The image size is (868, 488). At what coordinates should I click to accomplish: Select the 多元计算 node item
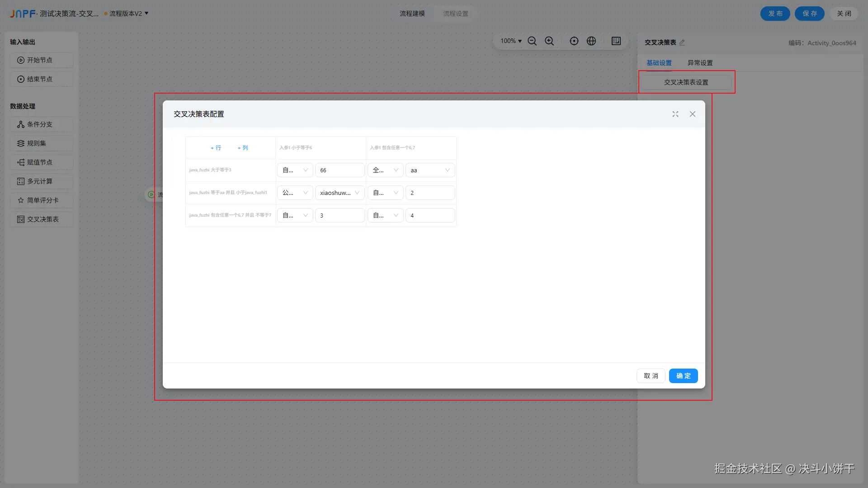click(x=42, y=181)
